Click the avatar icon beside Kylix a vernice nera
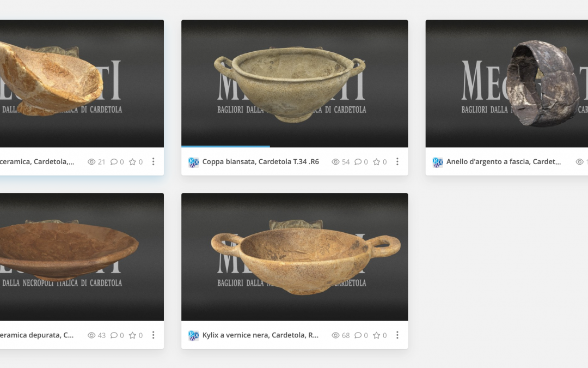The width and height of the screenshot is (588, 368). pyautogui.click(x=193, y=335)
